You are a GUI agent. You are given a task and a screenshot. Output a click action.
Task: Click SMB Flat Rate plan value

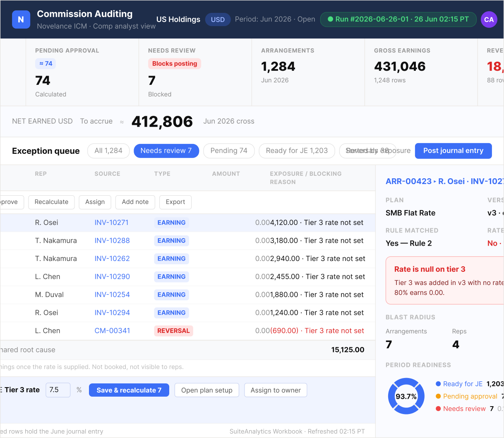[410, 213]
